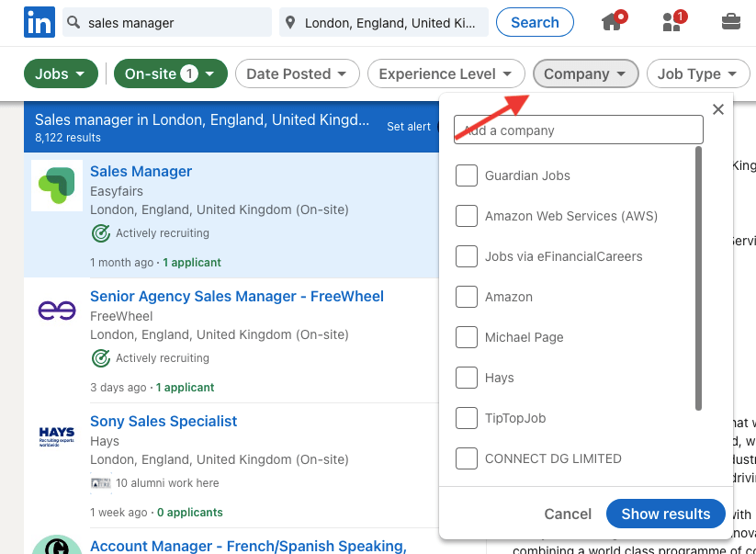Click the location pin icon
The width and height of the screenshot is (756, 554).
point(290,22)
